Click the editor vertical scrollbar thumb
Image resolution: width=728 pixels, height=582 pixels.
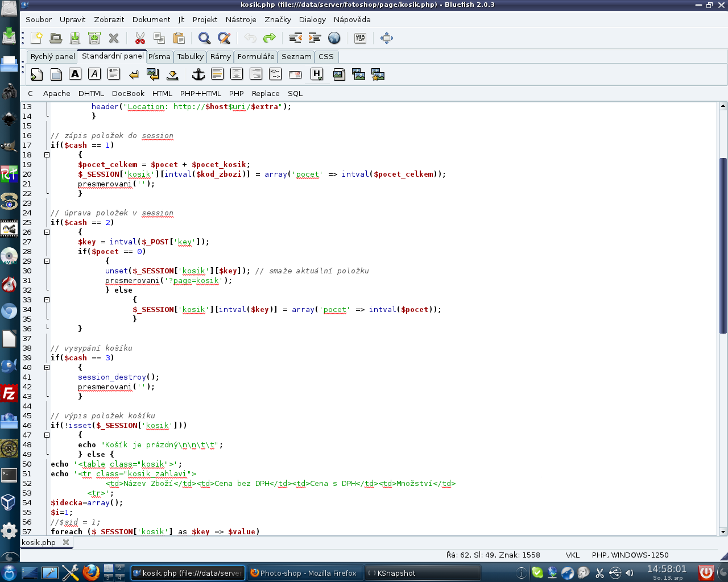coord(723,244)
